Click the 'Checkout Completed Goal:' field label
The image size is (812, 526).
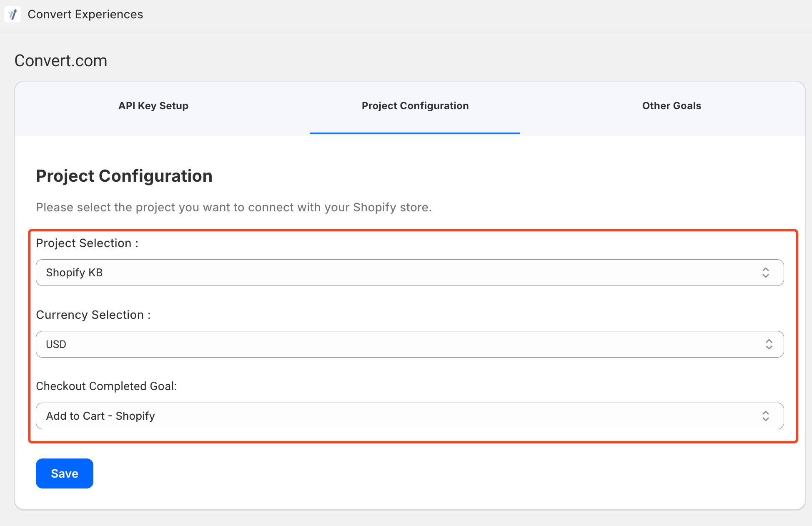click(x=106, y=386)
